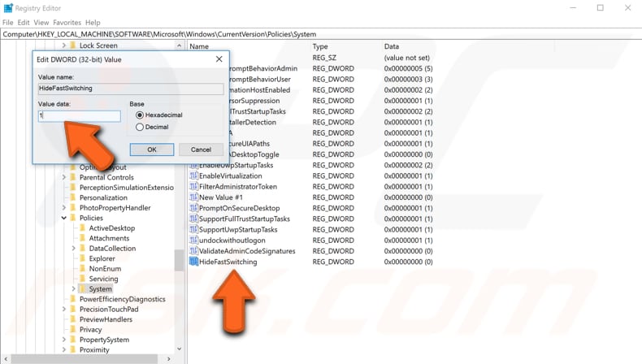Open the File menu
Image resolution: width=642 pixels, height=364 pixels.
point(8,23)
